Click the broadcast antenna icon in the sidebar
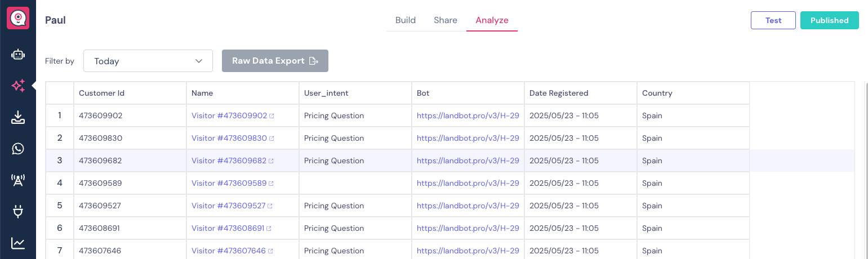 pos(18,180)
